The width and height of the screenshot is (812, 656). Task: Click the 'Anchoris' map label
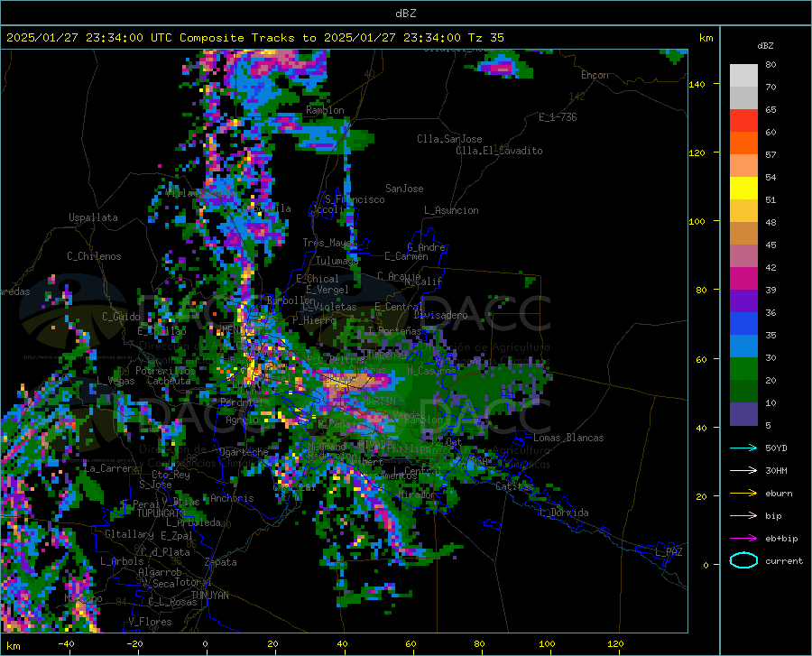coord(232,499)
